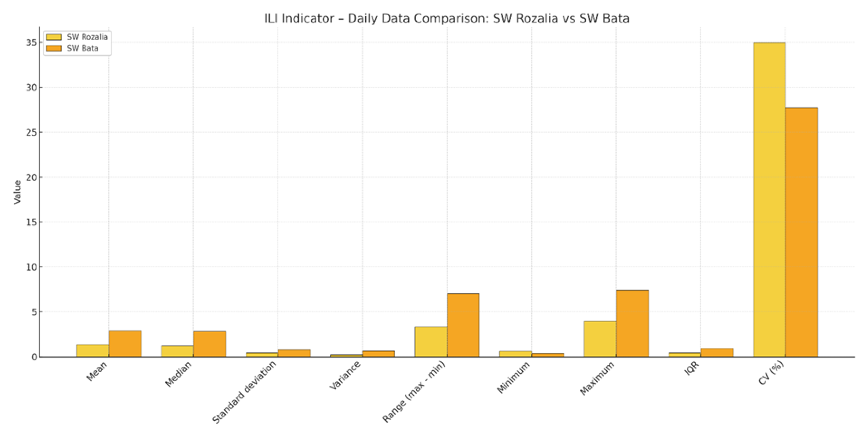Click the Minimum axis label
This screenshot has height=436, width=868.
[x=514, y=377]
